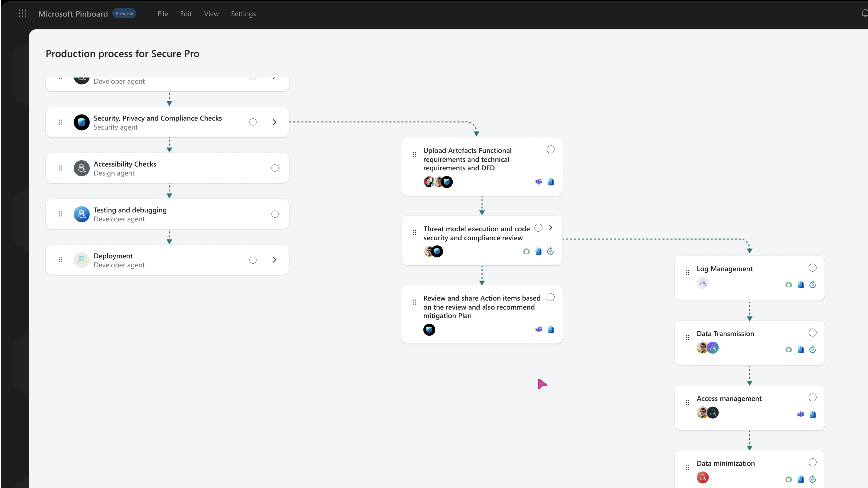The width and height of the screenshot is (868, 488).
Task: Click the Teams icon on Upload Artefacts card
Action: click(x=538, y=182)
